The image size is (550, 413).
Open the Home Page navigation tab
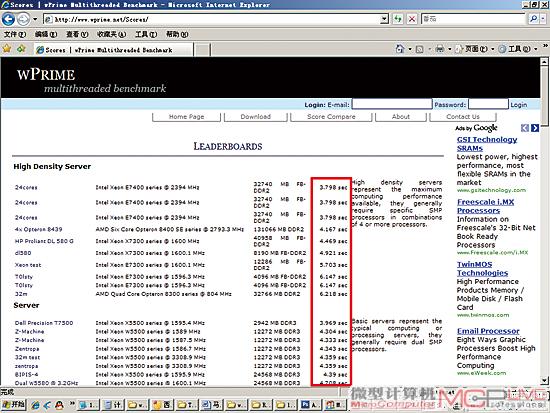pos(186,117)
